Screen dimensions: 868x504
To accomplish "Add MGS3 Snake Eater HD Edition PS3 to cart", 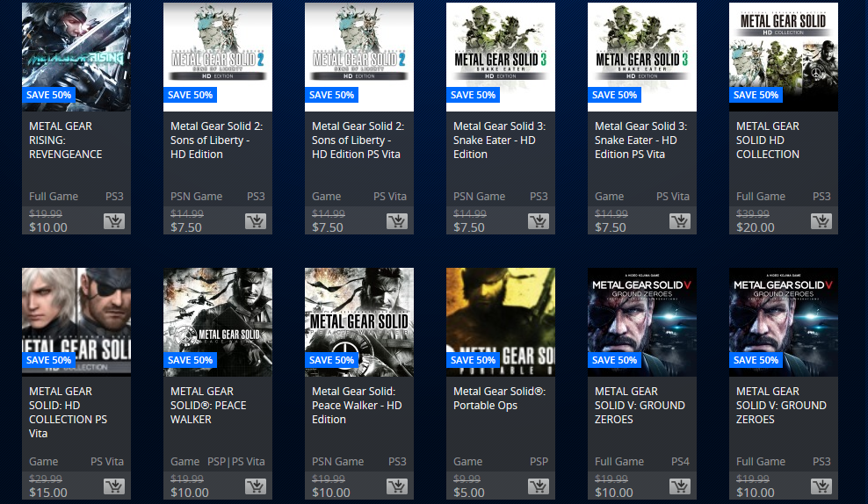I will (x=539, y=221).
